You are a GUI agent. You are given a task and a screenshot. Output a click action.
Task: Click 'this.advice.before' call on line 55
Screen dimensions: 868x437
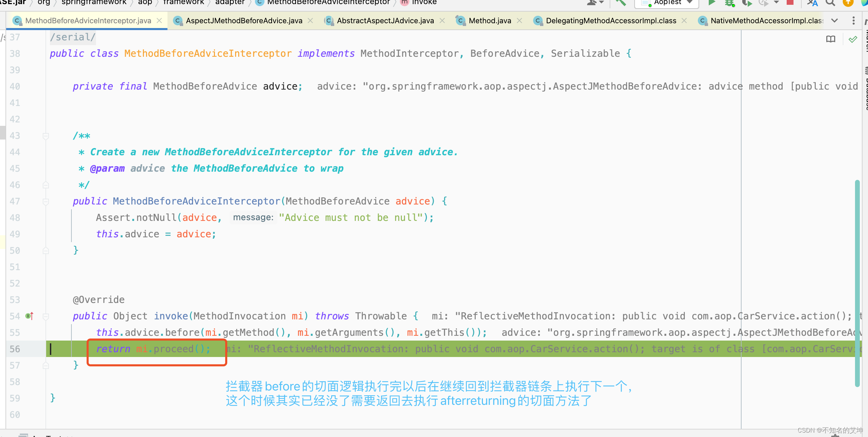[147, 332]
